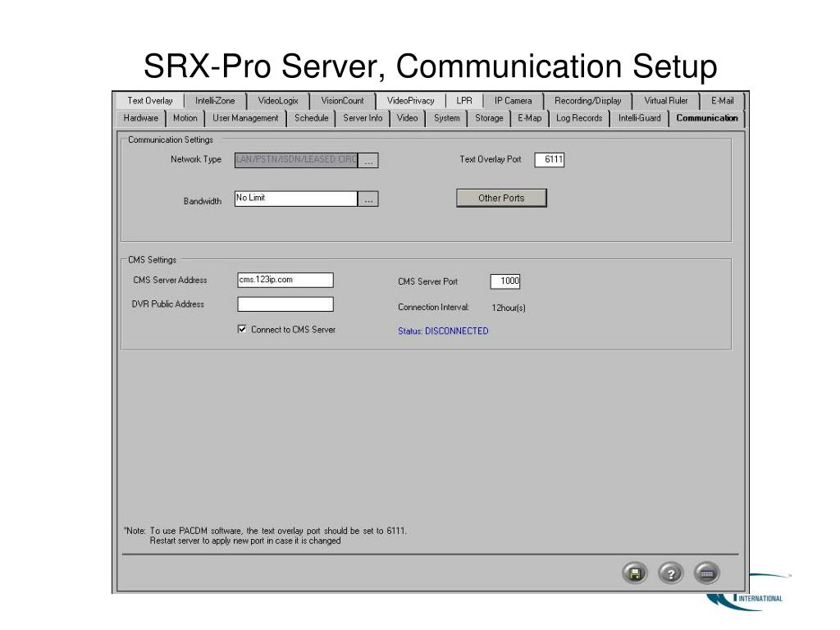Viewport: 840px width, 630px height.
Task: Open the User Management tab
Action: 245,118
